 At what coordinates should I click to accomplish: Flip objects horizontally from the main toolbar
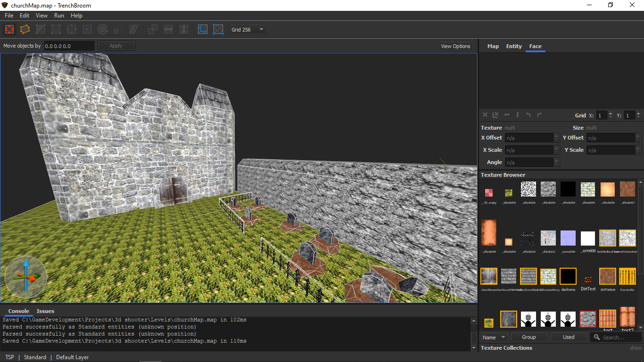tap(168, 29)
